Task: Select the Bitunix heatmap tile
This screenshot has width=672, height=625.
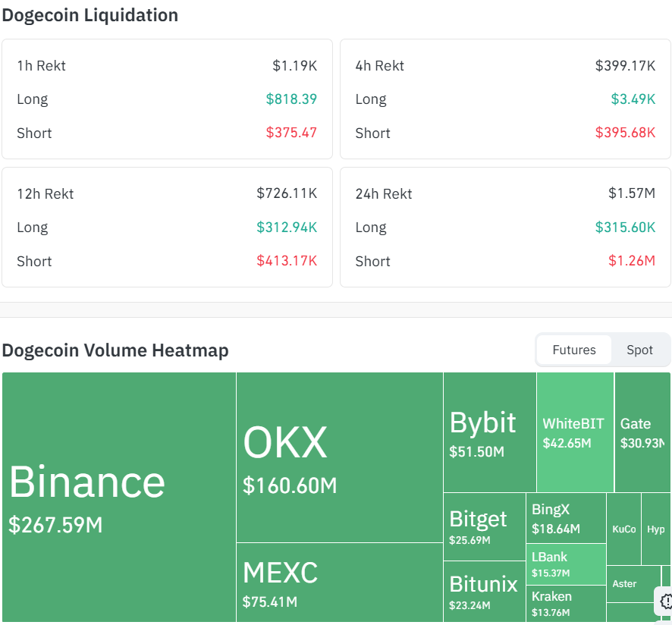Action: 485,592
